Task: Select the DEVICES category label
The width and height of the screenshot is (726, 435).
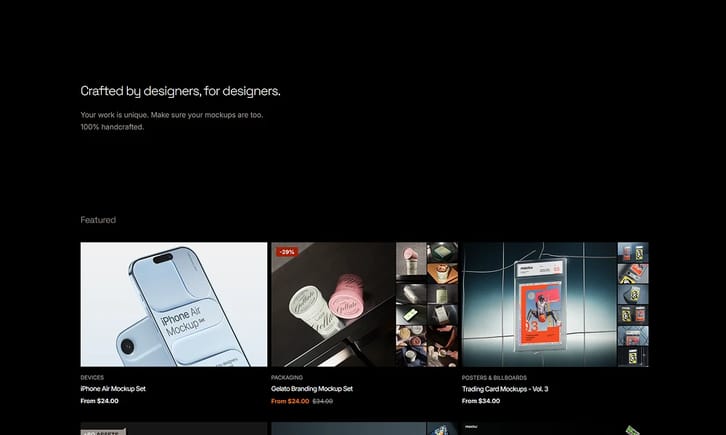Action: [x=92, y=377]
